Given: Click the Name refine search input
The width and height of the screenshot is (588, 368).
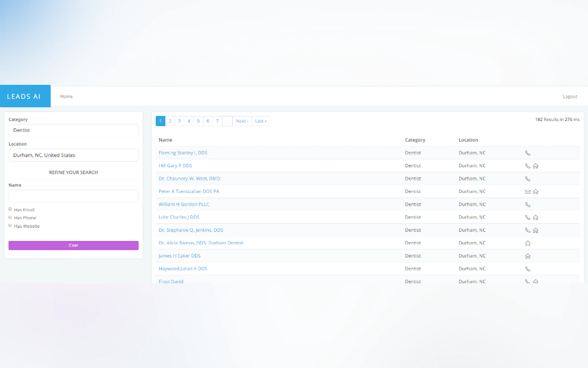Looking at the screenshot, I should pos(73,196).
